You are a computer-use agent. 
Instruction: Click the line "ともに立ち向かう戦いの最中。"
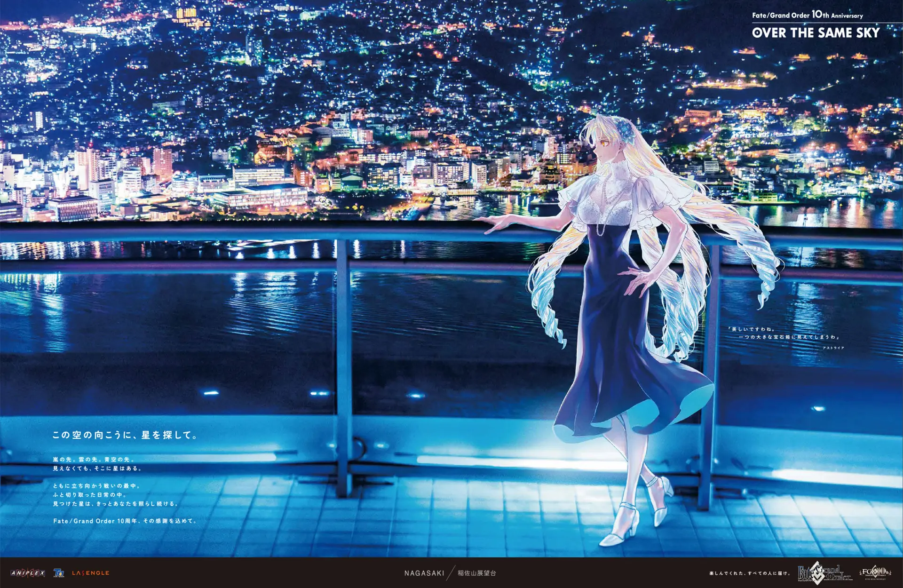pyautogui.click(x=96, y=486)
